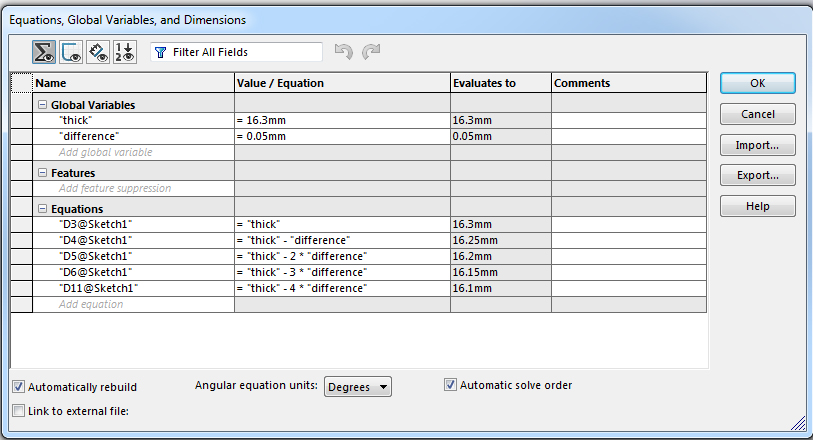Click the Import... button
Viewport: 813px width, 440px height.
(757, 145)
